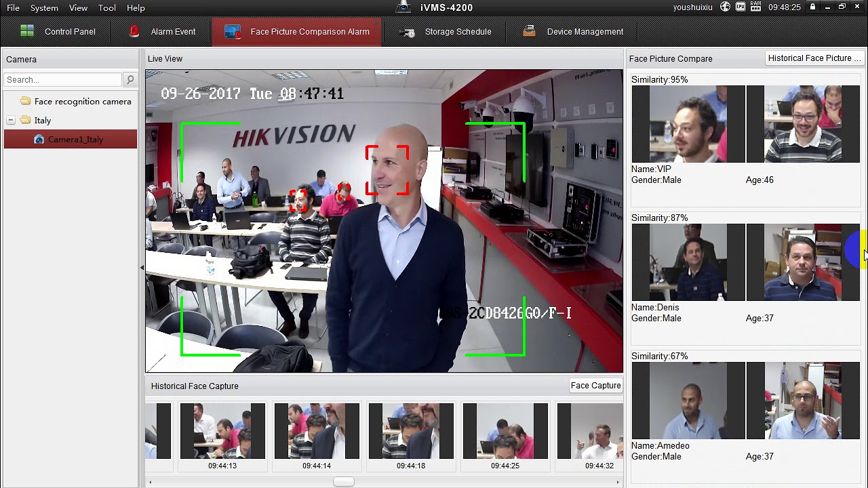
Task: Click the red alarm siren icon
Action: (134, 31)
